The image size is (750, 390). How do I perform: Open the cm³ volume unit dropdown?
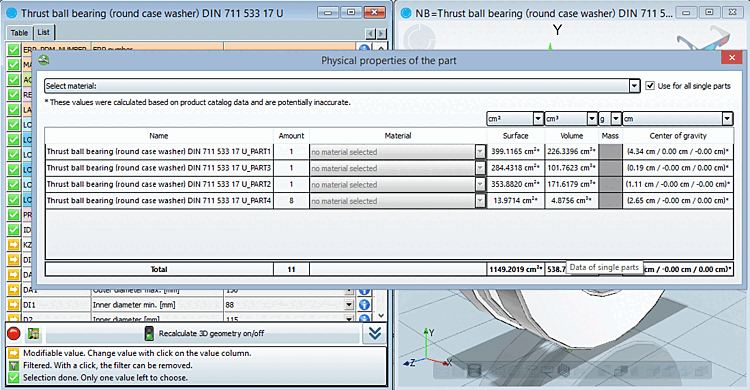(x=592, y=119)
